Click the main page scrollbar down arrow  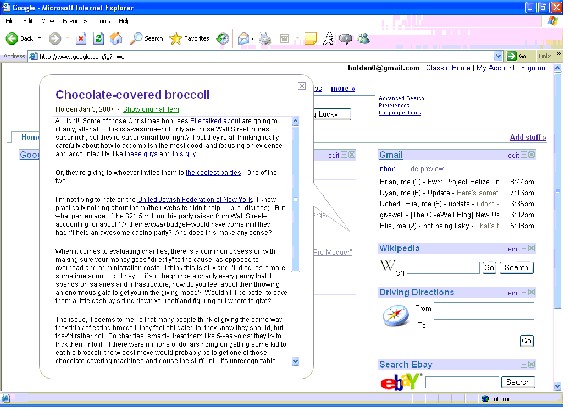[x=557, y=386]
